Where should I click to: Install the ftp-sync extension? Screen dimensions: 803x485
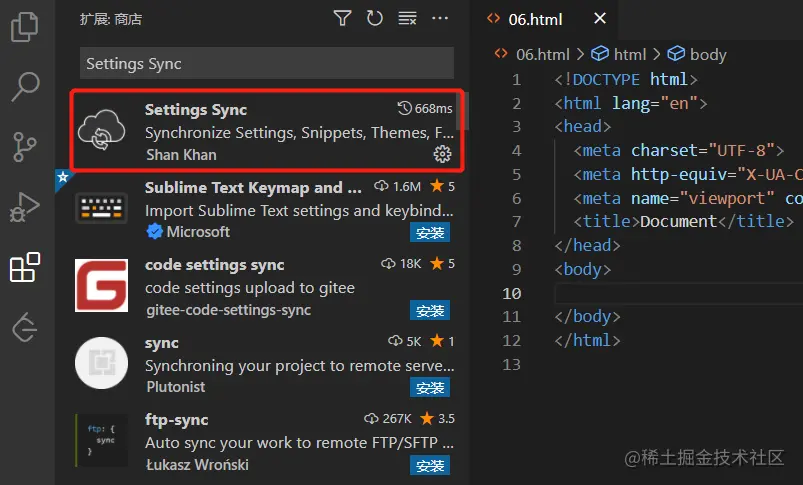(x=430, y=465)
